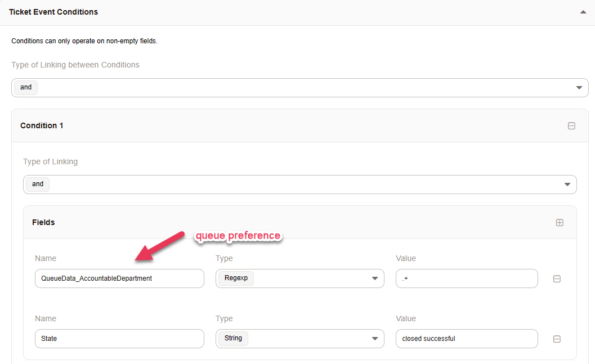Remove the State field row
595x364 pixels.
coord(557,339)
